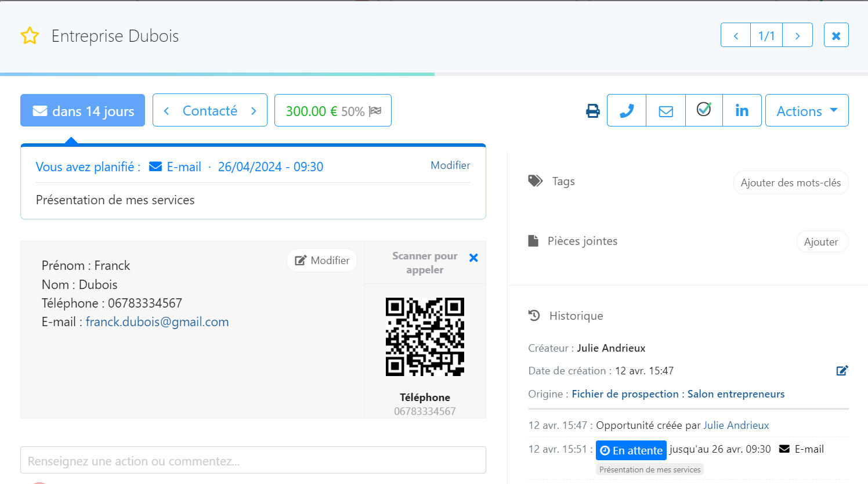Screen dimensions: 868x484
Task: Click the phone QR code image
Action: coord(425,337)
